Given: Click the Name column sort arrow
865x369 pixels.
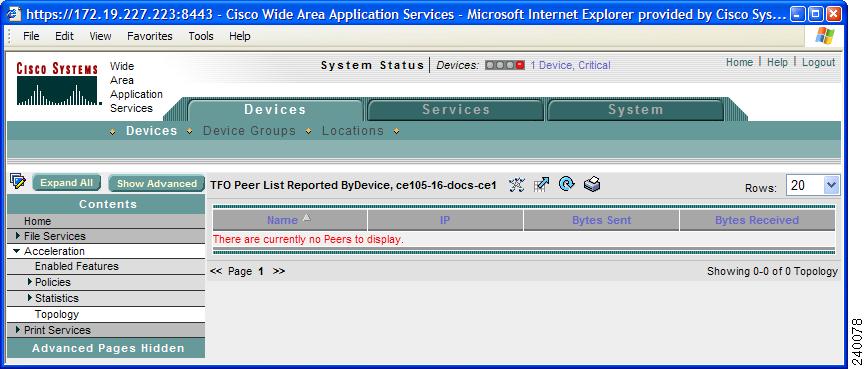Looking at the screenshot, I should [307, 218].
